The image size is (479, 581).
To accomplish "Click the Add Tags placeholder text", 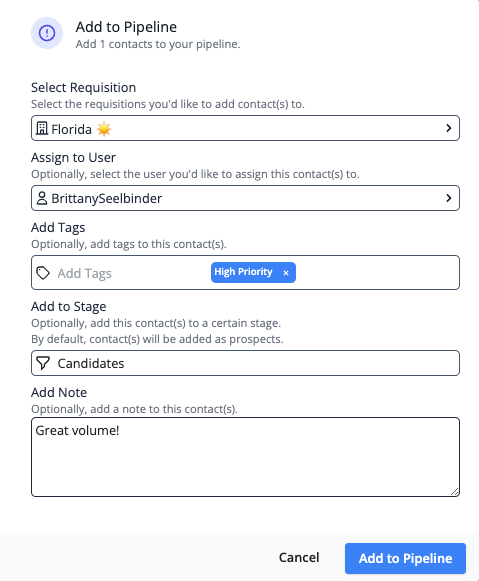I will pos(84,273).
